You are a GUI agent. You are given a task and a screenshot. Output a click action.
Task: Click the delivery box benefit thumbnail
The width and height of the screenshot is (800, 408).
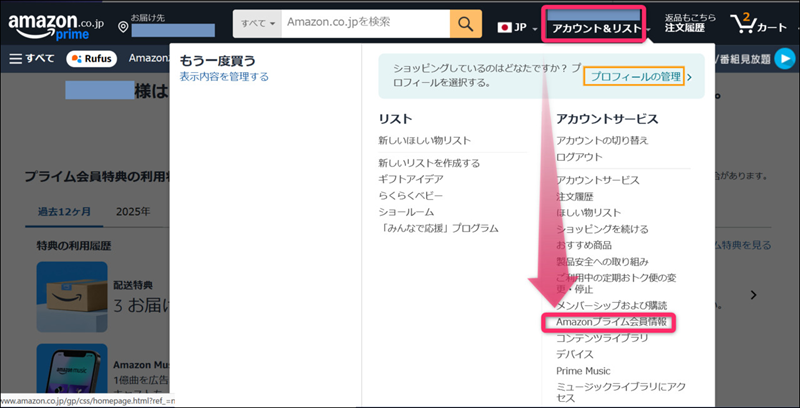coord(72,297)
